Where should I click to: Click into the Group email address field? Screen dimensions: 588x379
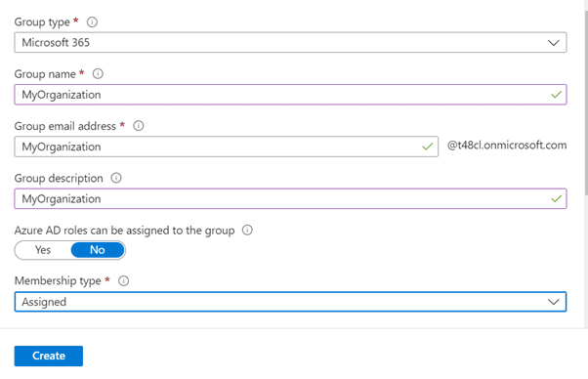pyautogui.click(x=227, y=147)
